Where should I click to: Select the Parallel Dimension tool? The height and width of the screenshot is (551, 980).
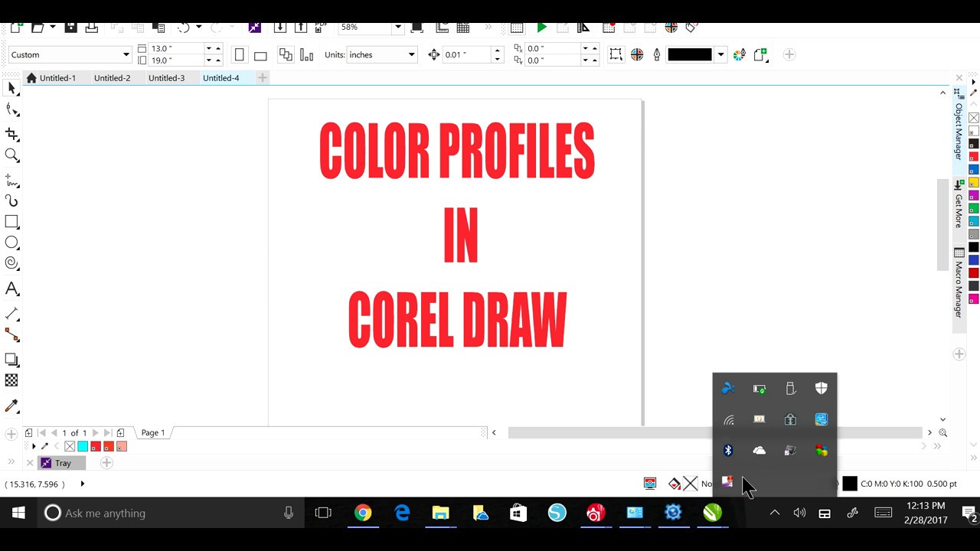pyautogui.click(x=11, y=314)
